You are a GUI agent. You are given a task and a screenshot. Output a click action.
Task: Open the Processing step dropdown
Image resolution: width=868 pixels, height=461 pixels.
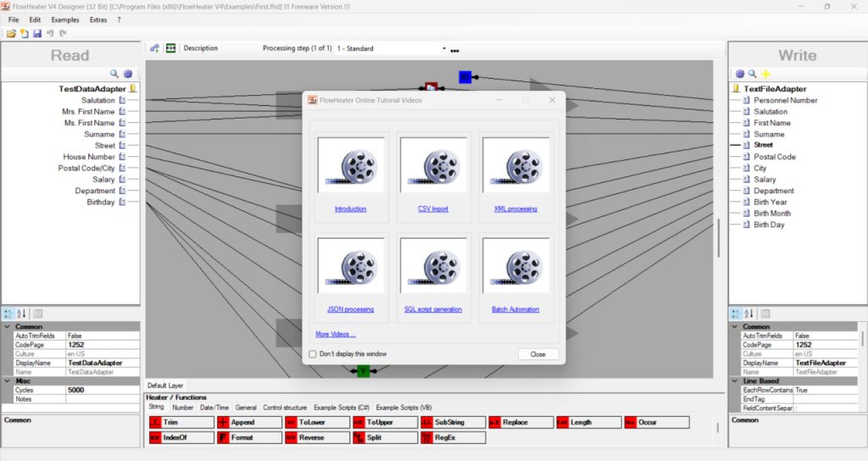point(444,48)
